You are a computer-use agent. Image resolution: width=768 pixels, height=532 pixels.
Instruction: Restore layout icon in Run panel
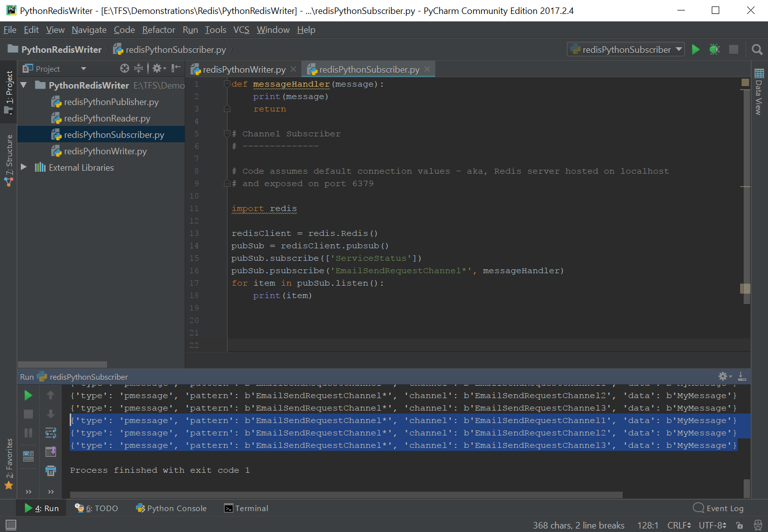(28, 455)
